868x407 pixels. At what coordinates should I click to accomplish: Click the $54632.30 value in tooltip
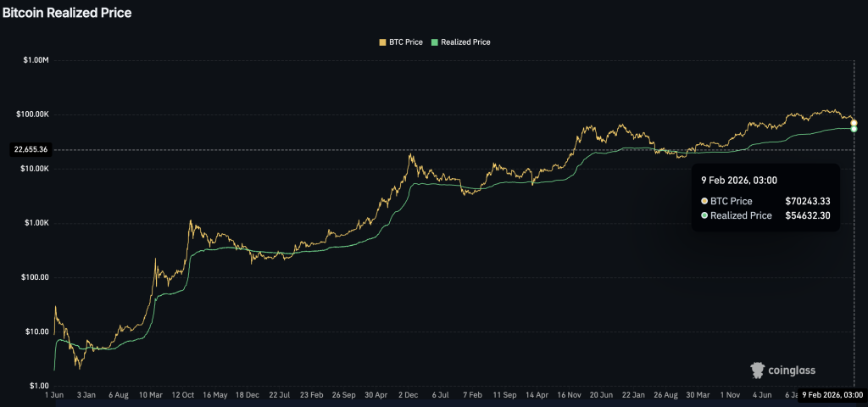809,215
